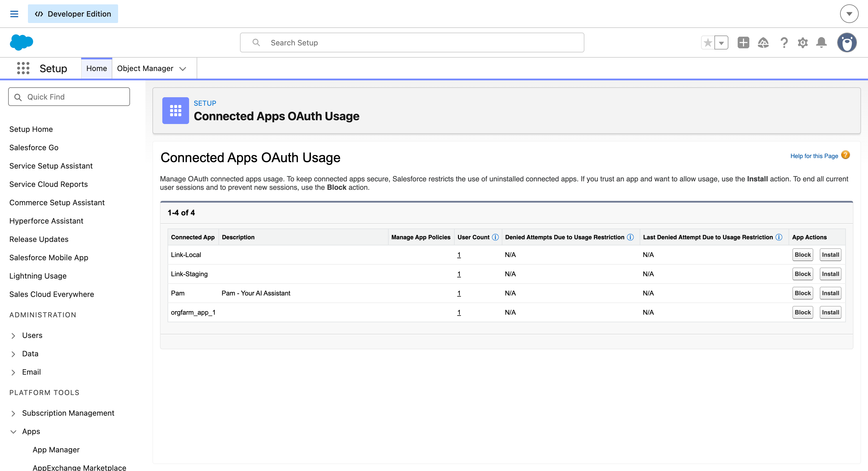
Task: Open the Object Manager tab dropdown chevron
Action: coord(183,69)
